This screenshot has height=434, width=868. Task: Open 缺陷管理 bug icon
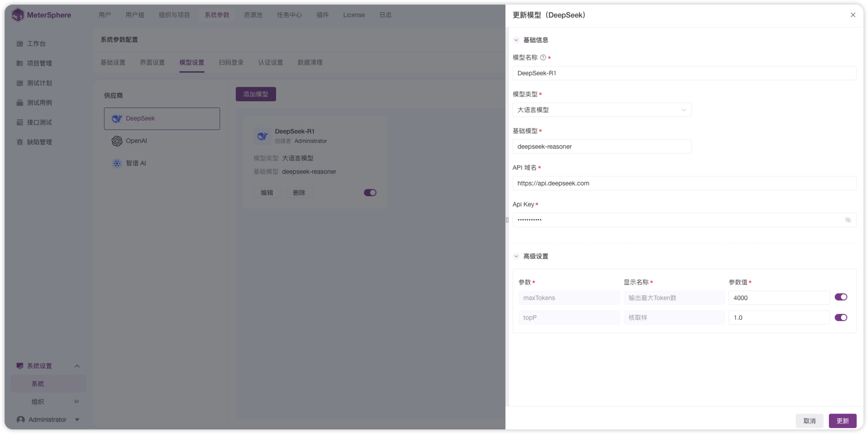click(20, 142)
